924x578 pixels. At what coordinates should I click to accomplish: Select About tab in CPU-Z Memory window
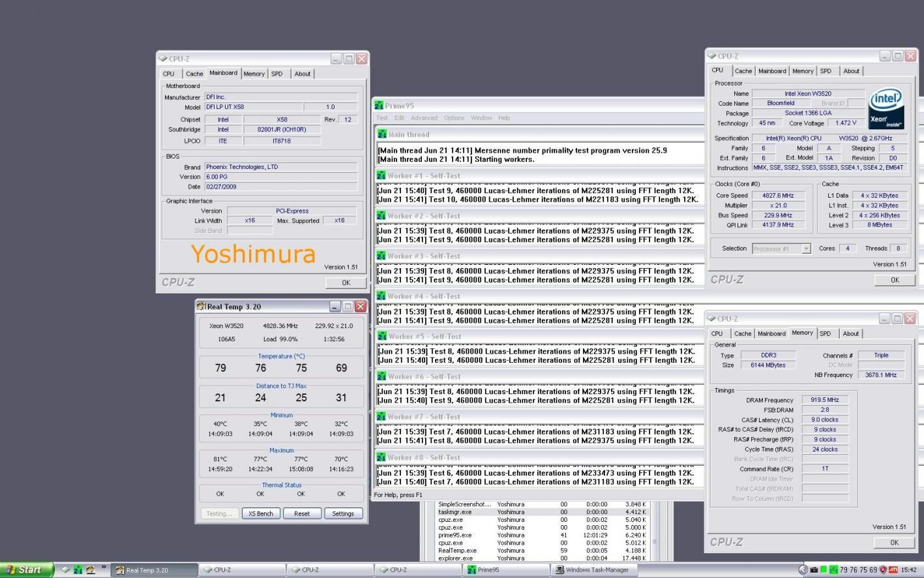click(x=851, y=333)
